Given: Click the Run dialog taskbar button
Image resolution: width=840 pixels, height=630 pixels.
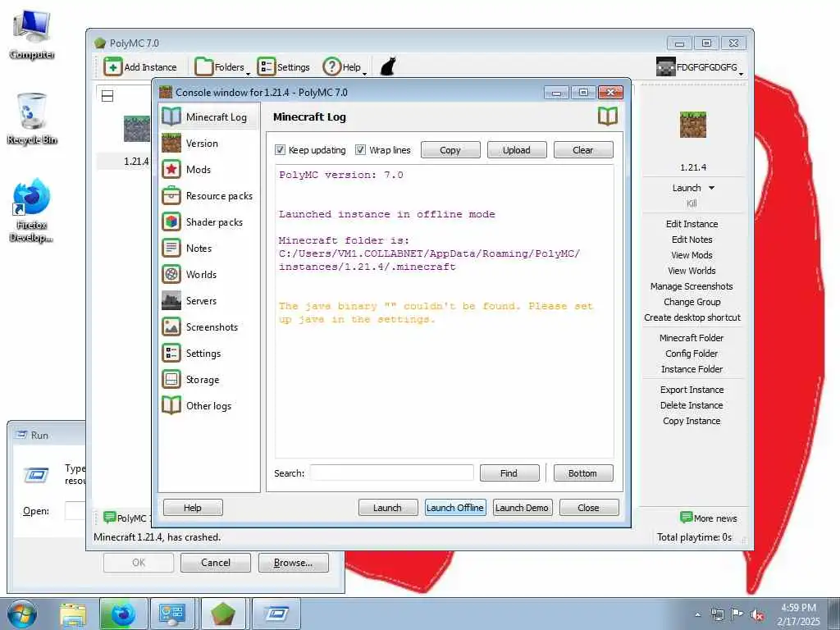Looking at the screenshot, I should (x=276, y=614).
